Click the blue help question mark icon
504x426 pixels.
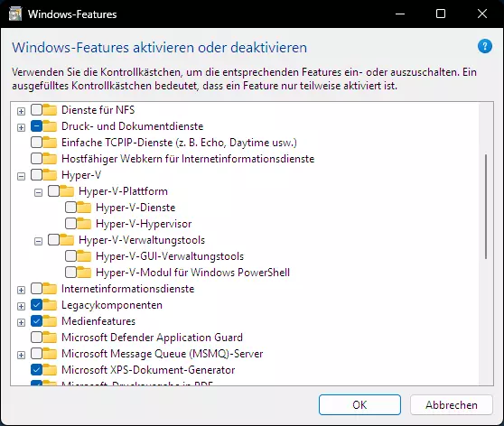click(485, 47)
